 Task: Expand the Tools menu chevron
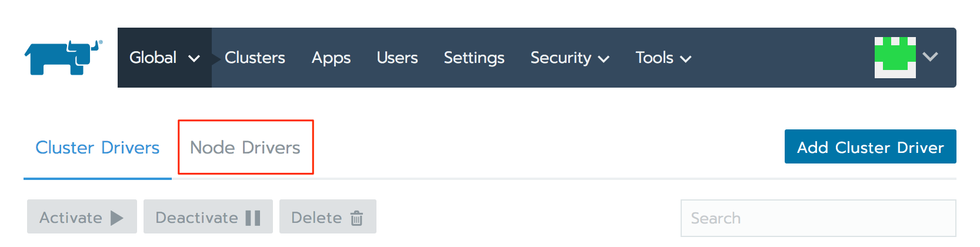pos(685,59)
